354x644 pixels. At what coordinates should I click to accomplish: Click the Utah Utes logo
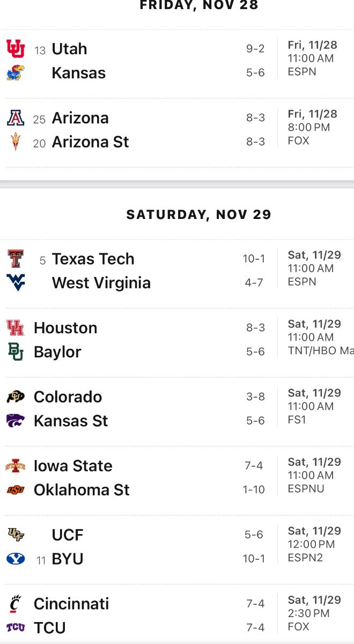click(x=16, y=49)
